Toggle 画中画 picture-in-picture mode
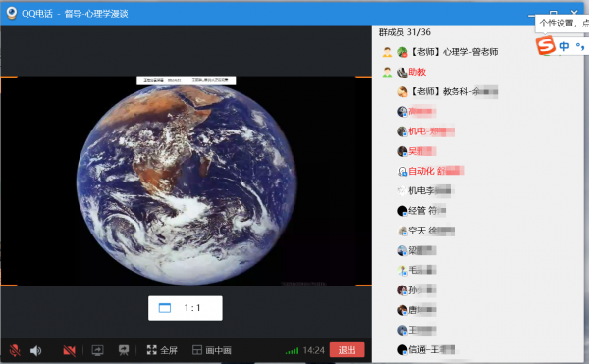The width and height of the screenshot is (589, 364). 212,350
